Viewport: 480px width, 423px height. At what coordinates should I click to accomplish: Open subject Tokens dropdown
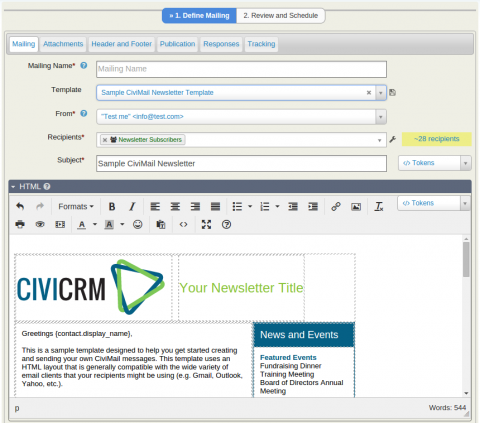click(435, 163)
